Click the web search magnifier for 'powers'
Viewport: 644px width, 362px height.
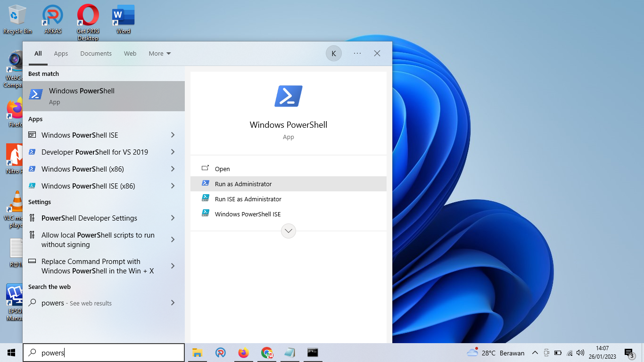[x=32, y=303]
